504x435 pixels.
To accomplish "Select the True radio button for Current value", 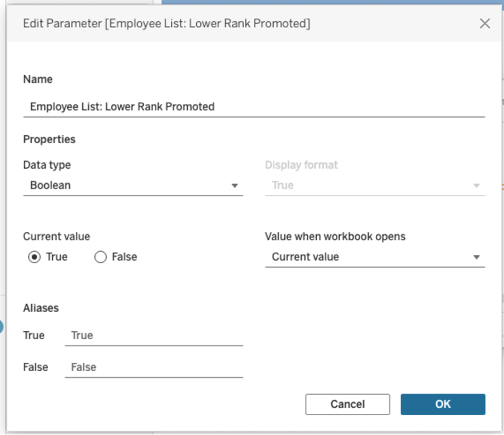I will [34, 257].
